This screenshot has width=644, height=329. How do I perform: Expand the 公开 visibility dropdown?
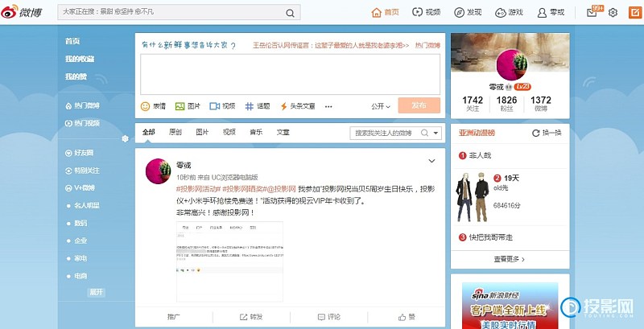(x=381, y=106)
